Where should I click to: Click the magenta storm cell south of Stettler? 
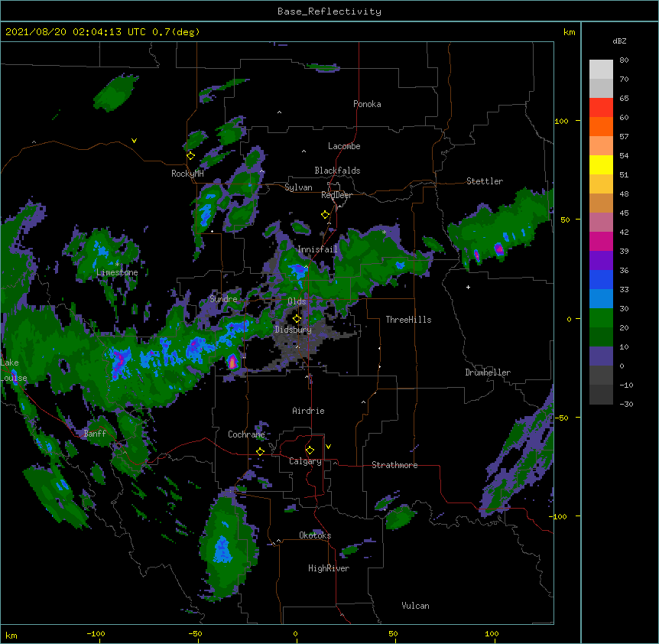[x=498, y=249]
